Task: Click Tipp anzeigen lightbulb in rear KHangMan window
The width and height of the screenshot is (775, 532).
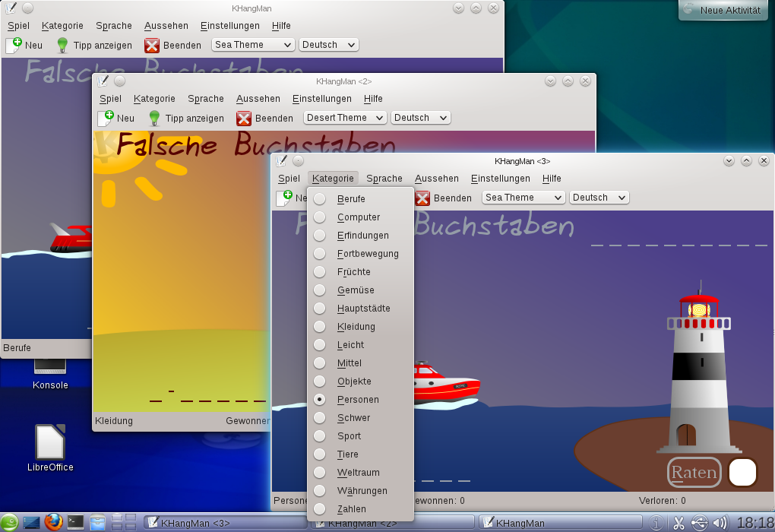Action: (x=62, y=45)
